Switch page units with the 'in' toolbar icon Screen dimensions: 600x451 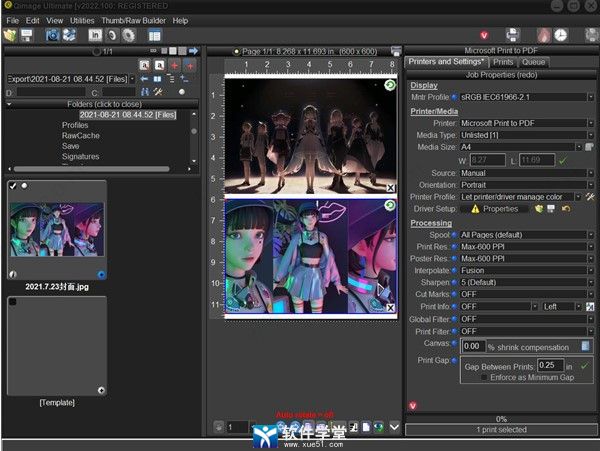pos(95,36)
